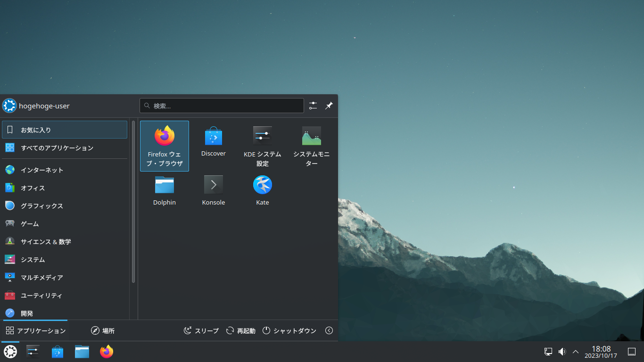The height and width of the screenshot is (362, 644).
Task: Open Dolphin from the taskbar
Action: pos(82,352)
